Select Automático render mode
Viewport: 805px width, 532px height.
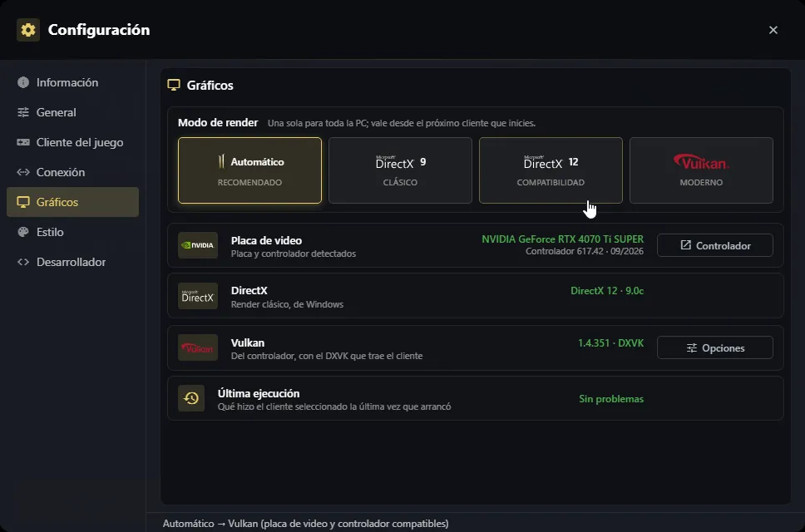(249, 170)
